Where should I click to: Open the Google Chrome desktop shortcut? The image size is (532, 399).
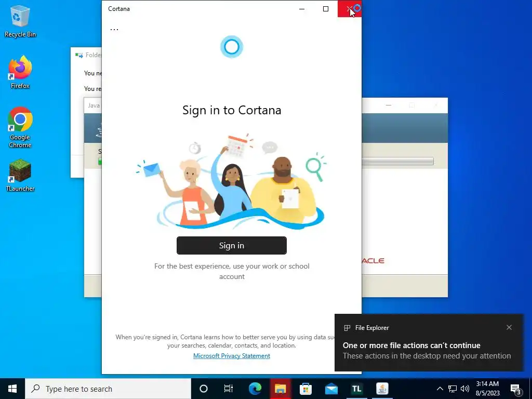(20, 127)
